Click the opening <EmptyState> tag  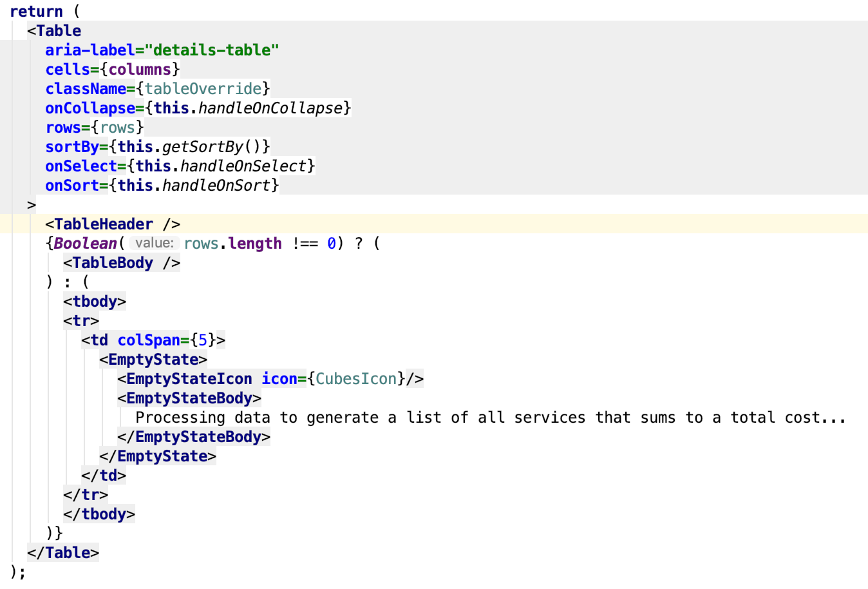point(153,360)
